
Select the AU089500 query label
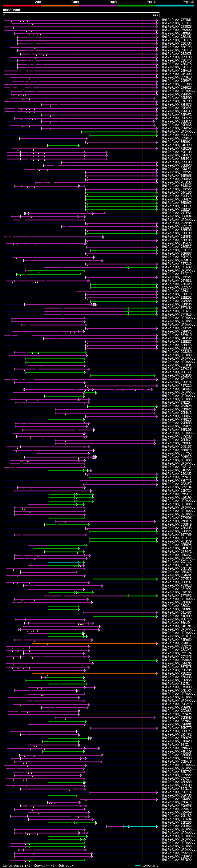point(11,10)
